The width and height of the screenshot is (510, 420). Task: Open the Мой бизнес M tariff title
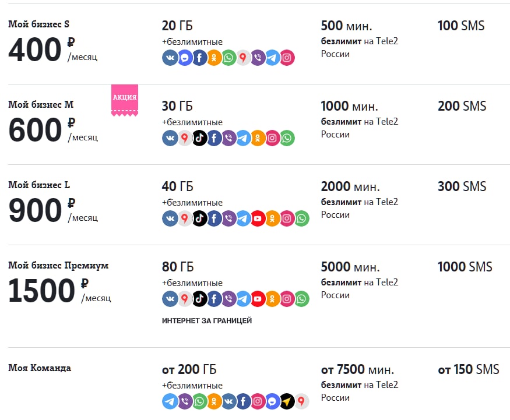coord(41,105)
